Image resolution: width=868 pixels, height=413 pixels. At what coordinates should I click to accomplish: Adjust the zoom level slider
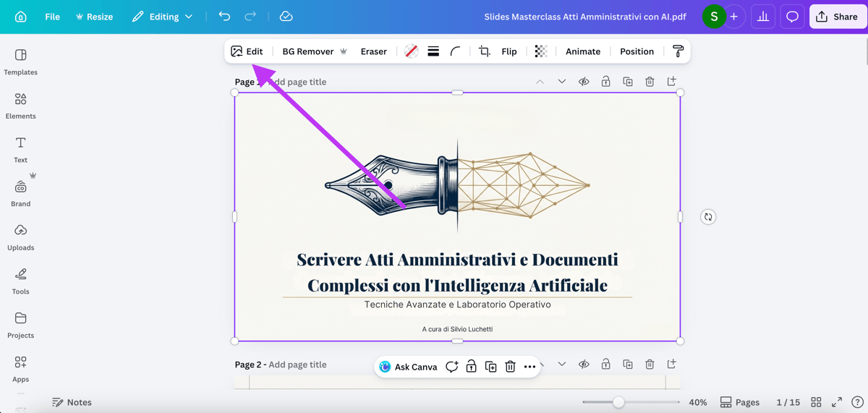618,402
